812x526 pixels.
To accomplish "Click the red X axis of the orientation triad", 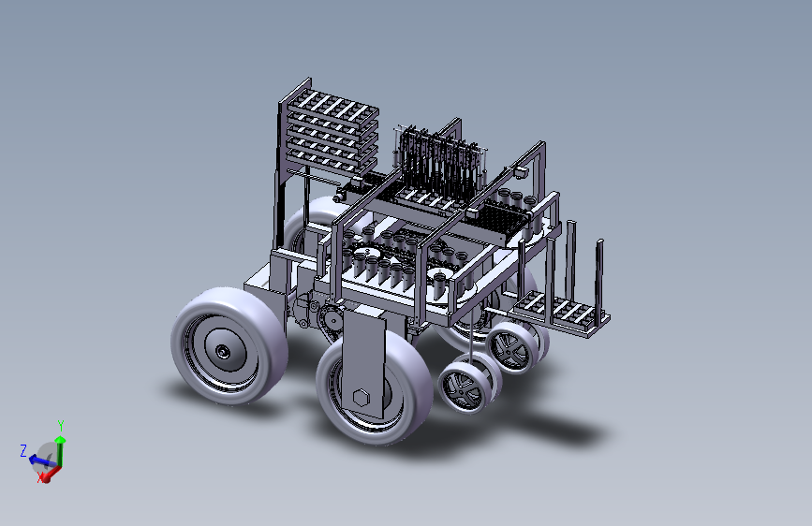I will (x=51, y=475).
